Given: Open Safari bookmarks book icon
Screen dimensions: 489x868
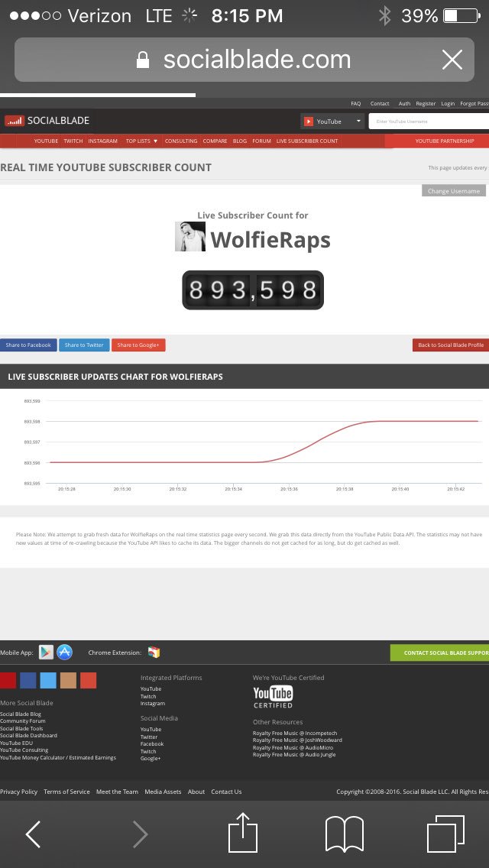Looking at the screenshot, I should 344,834.
